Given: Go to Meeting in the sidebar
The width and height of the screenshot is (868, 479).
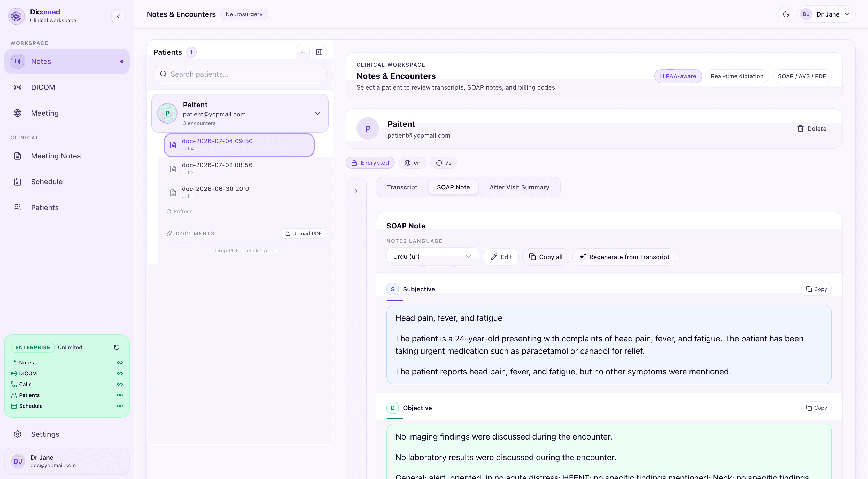Looking at the screenshot, I should point(67,113).
